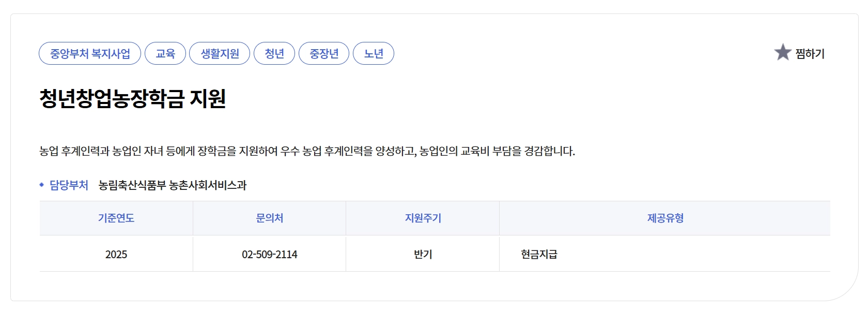Select the 지원주기 header cell
868x311 pixels.
tap(421, 218)
